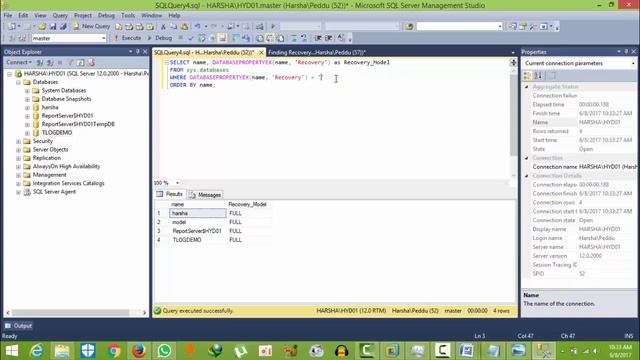Close the SQLQuery4.sql tab
The image size is (640, 360).
pyautogui.click(x=261, y=52)
